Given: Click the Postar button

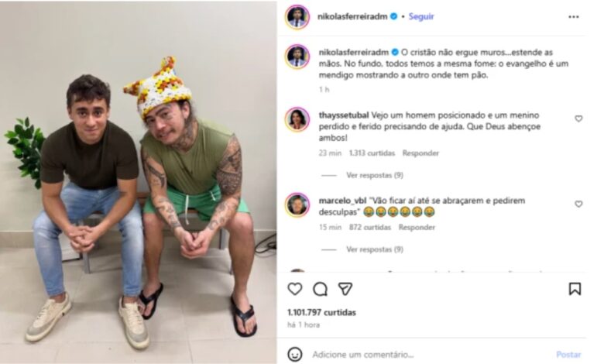Looking at the screenshot, I should pyautogui.click(x=568, y=355).
